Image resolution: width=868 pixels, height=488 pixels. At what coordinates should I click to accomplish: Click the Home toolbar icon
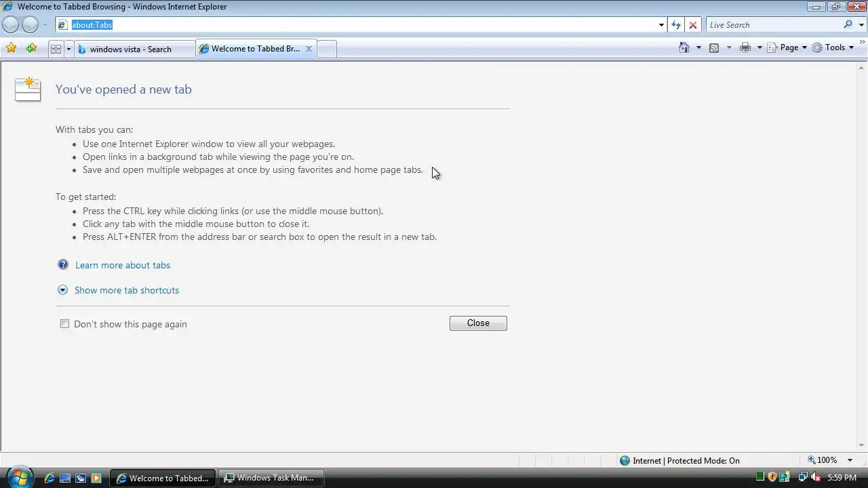coord(684,47)
